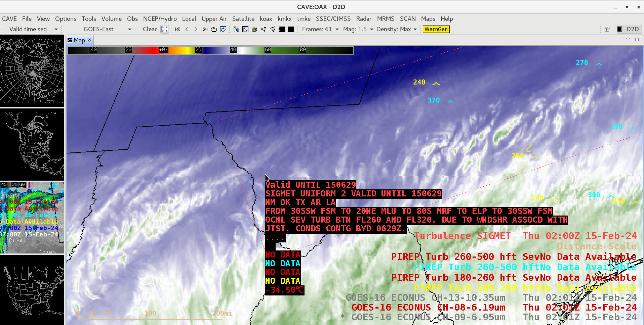Click the open perspective icon

pos(607,29)
